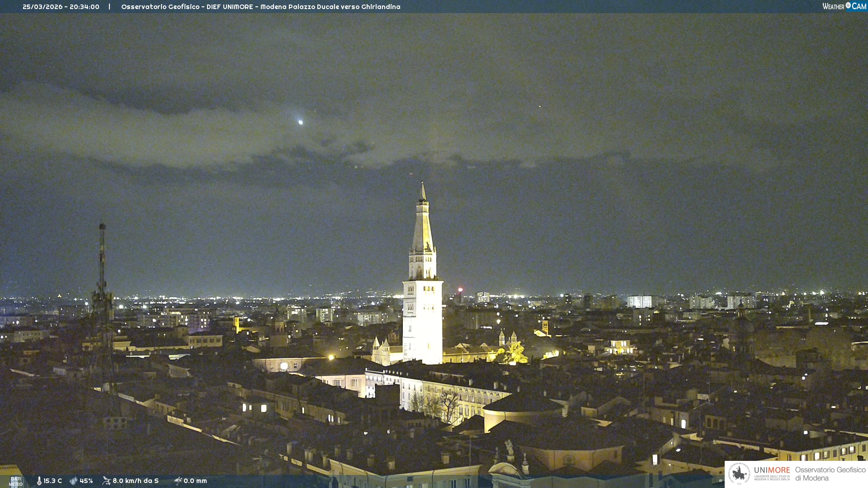This screenshot has width=868, height=488.
Task: Click the 45% humidity reading
Action: [86, 481]
